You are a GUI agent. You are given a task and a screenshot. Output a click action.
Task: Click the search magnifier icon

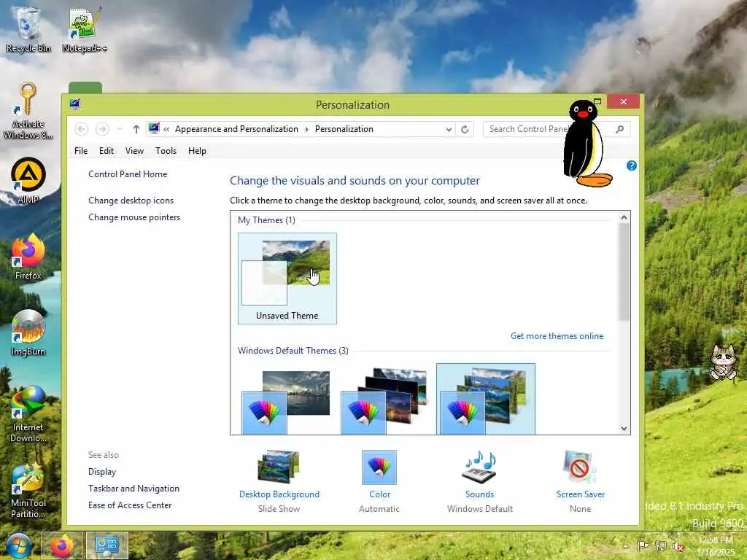pyautogui.click(x=620, y=129)
